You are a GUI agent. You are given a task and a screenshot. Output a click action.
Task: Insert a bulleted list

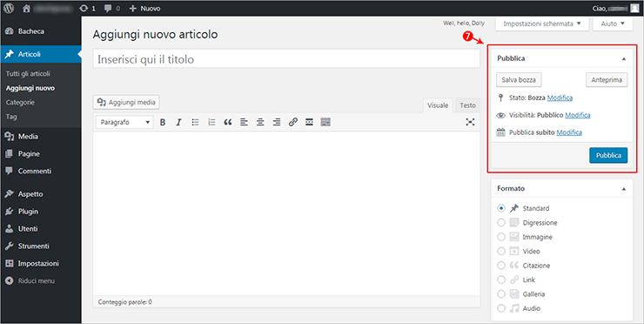pos(195,122)
